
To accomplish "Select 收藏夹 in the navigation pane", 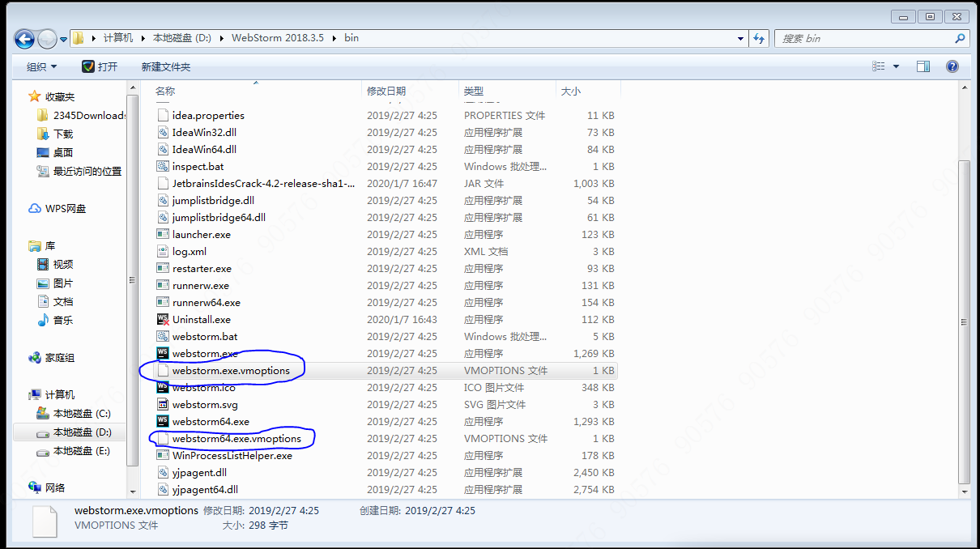I will click(60, 96).
